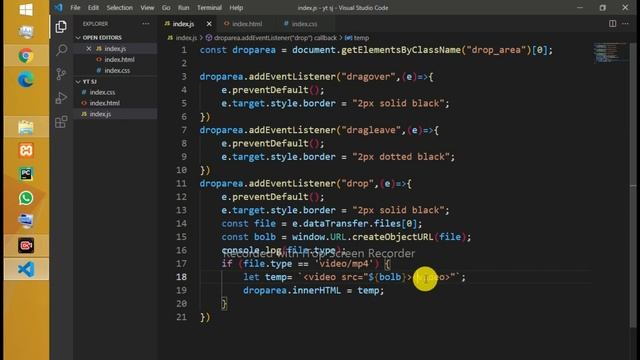The image size is (640, 360).
Task: Collapse the Open Editors section
Action: tap(102, 38)
